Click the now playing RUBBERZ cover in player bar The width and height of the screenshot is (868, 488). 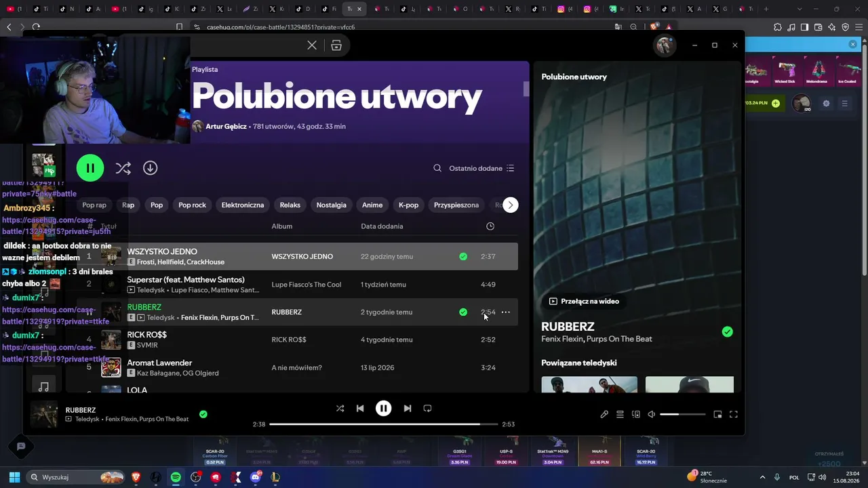click(44, 414)
